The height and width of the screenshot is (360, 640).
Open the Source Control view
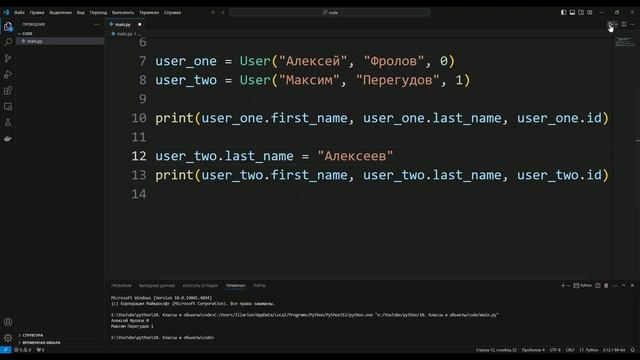point(8,58)
